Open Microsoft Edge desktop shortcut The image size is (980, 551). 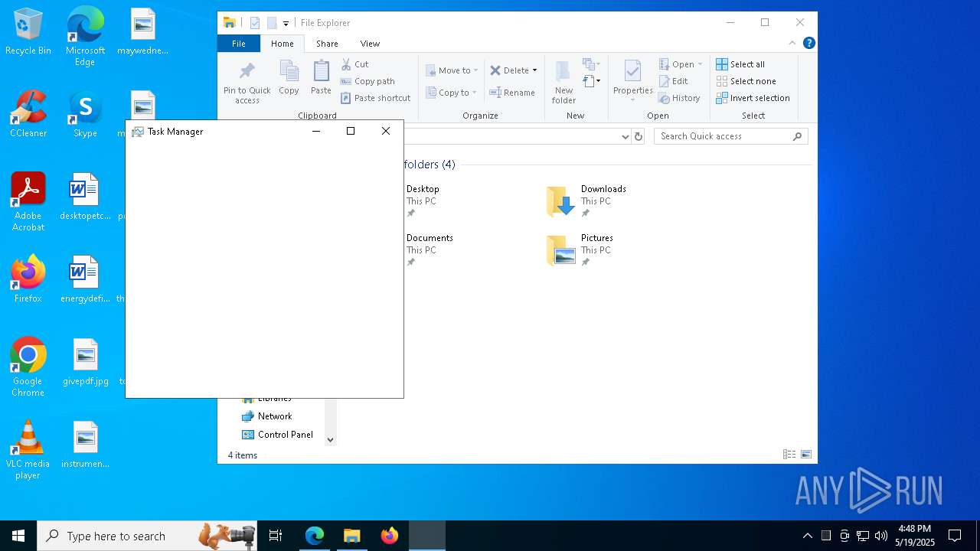85,37
